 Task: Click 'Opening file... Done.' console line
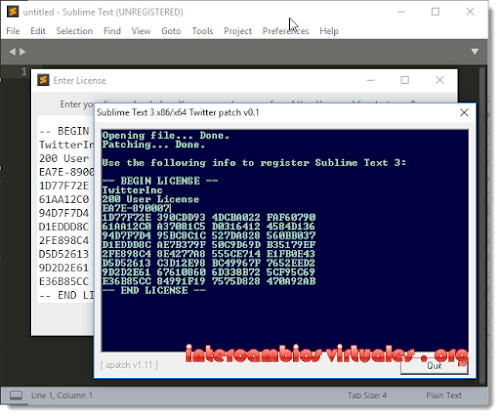[x=166, y=136]
